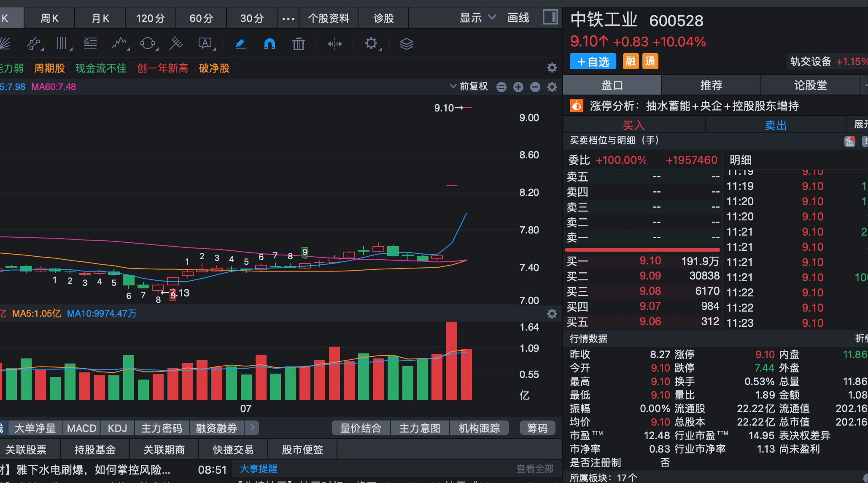Viewport: 868px width, 483px height.
Task: Click the 现金流不佳 tag
Action: (101, 68)
